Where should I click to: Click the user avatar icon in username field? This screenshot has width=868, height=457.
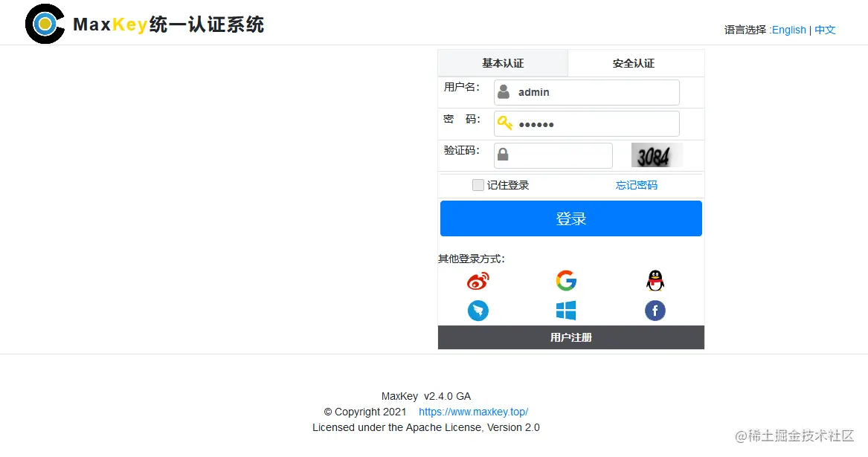[504, 92]
